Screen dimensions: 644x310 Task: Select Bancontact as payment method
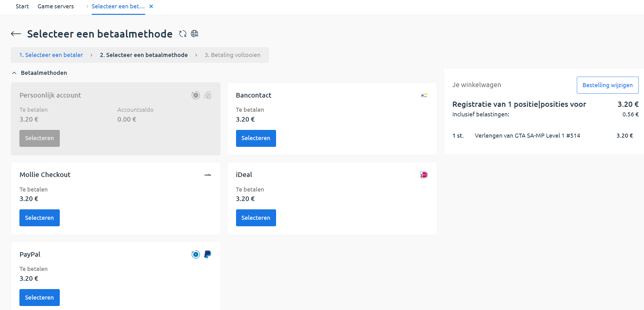[256, 138]
